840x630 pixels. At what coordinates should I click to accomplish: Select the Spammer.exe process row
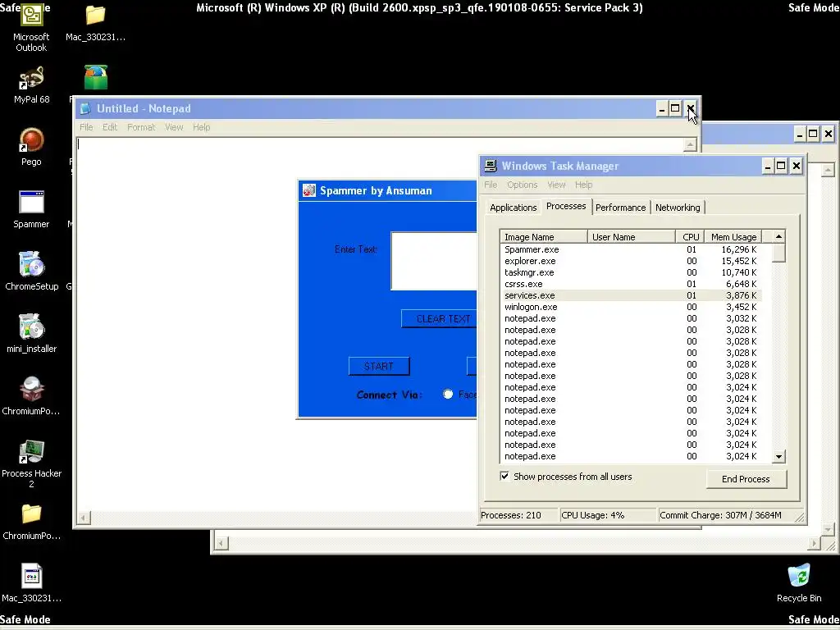click(631, 249)
